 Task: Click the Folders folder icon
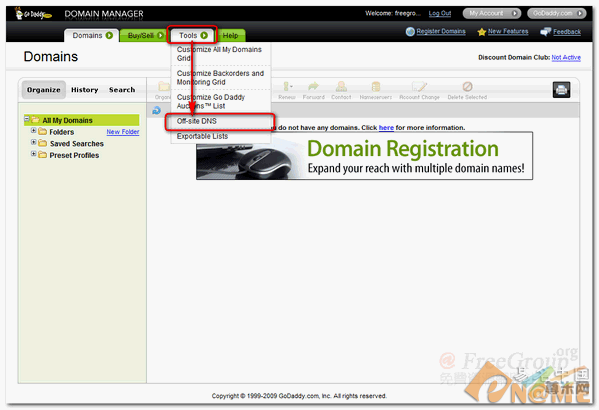coord(43,131)
